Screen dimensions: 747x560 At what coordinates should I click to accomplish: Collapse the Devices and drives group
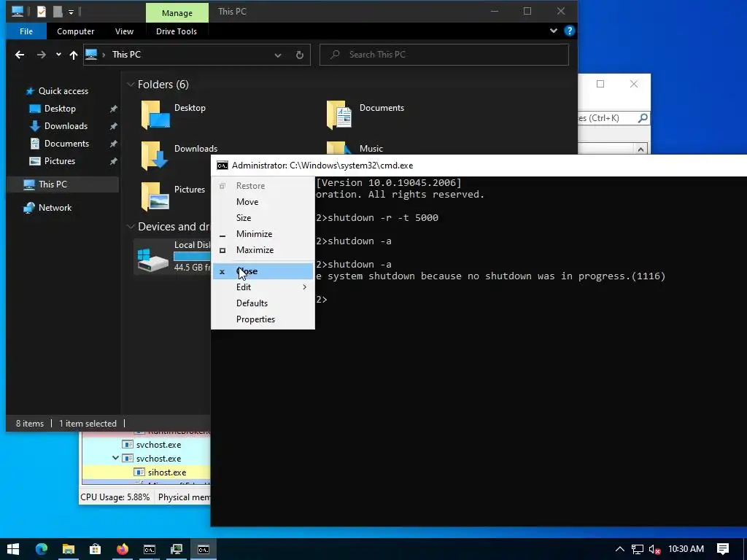coord(131,227)
